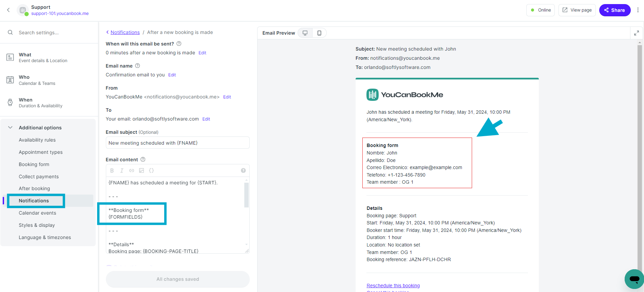644x292 pixels.
Task: Show help for 'When will this email be sent?'
Action: [x=179, y=44]
